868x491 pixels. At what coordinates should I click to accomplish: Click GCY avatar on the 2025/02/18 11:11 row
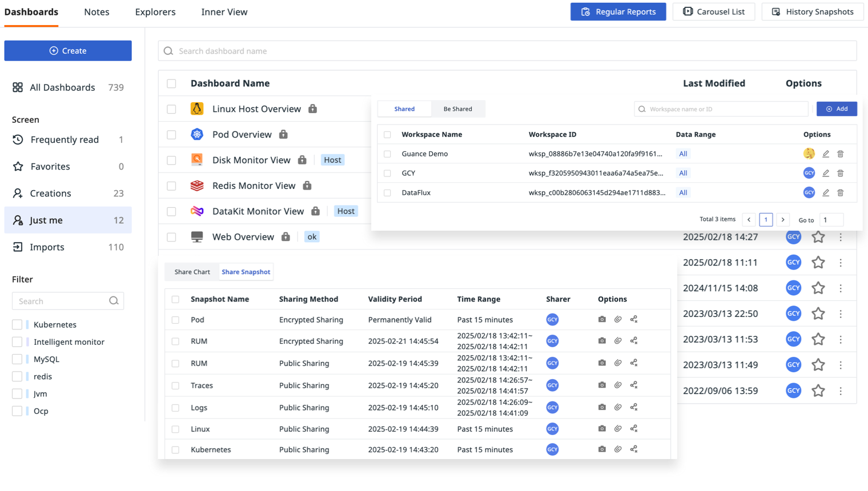[x=793, y=262]
